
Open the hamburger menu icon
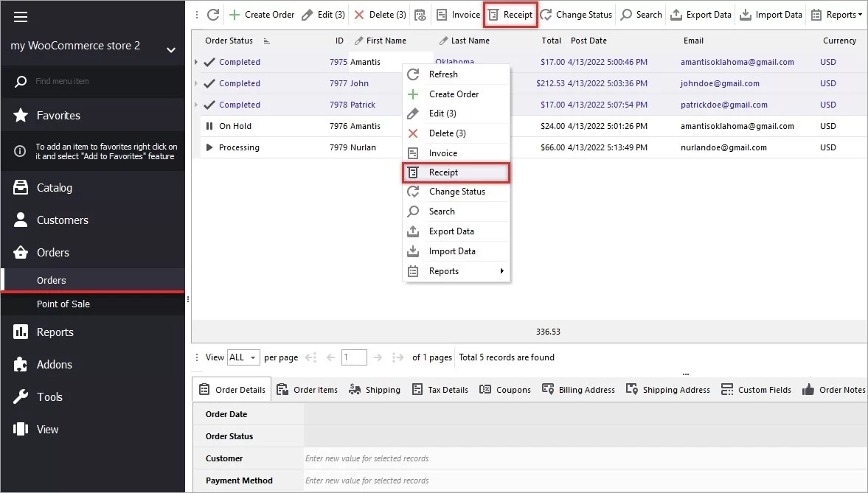click(21, 17)
